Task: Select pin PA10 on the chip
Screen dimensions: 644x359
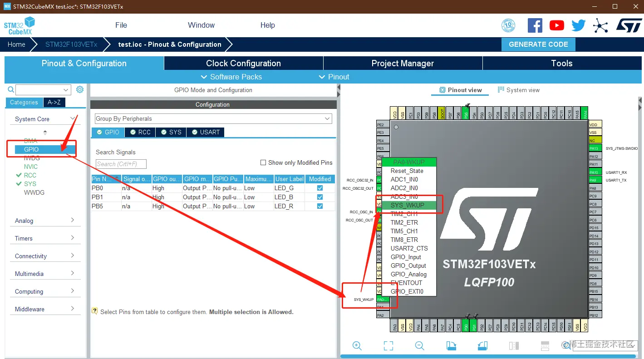Action: pos(595,172)
